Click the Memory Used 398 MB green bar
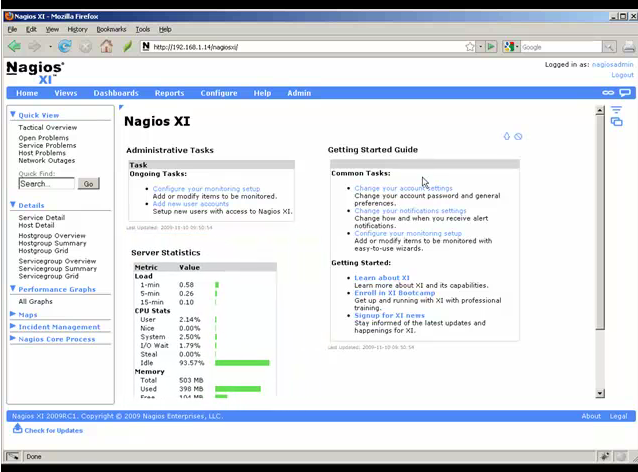 pyautogui.click(x=238, y=389)
